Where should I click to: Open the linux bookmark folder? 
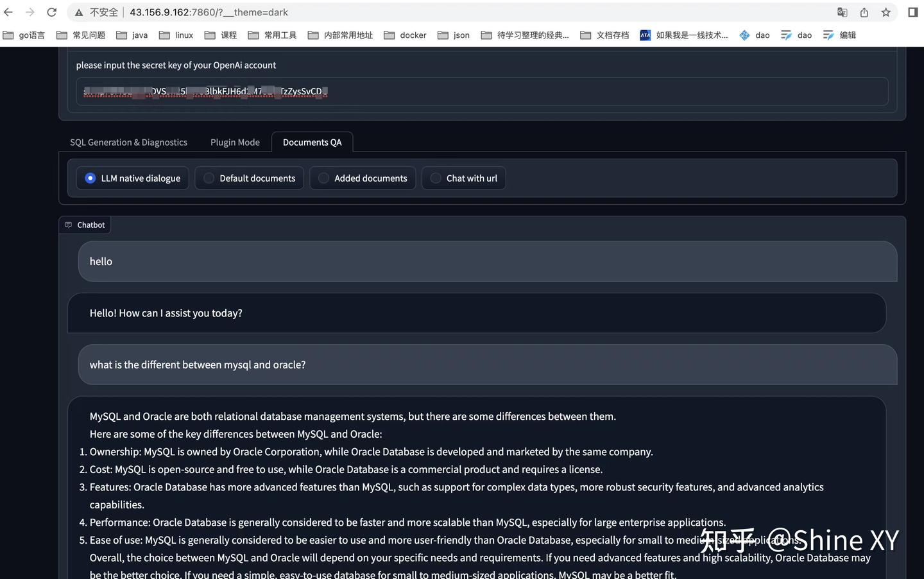pos(176,35)
